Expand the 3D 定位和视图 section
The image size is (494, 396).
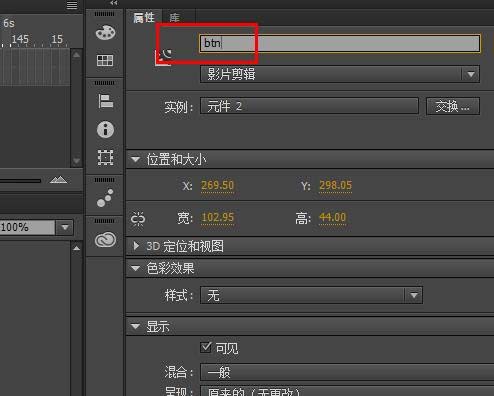136,246
